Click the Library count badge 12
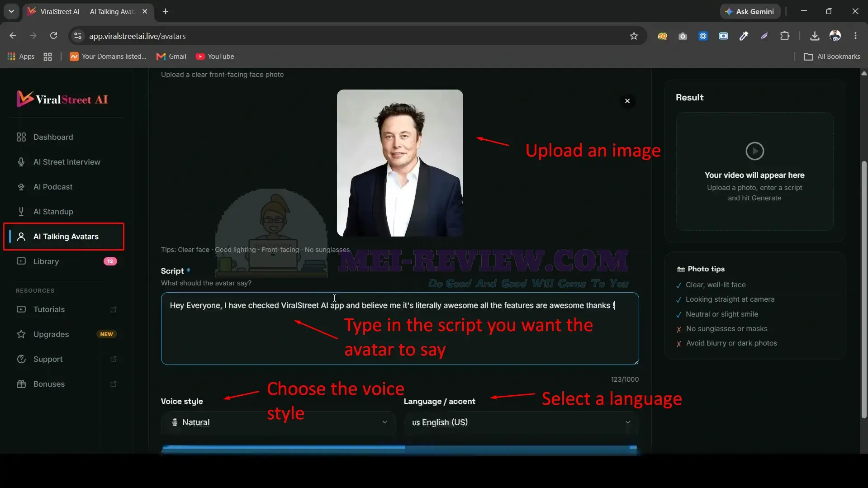 (x=110, y=261)
